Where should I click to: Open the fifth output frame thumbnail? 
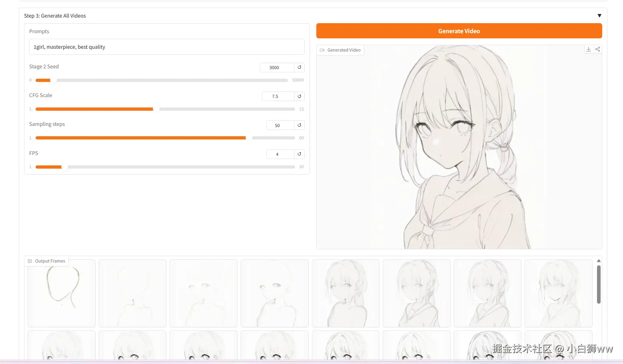(345, 293)
